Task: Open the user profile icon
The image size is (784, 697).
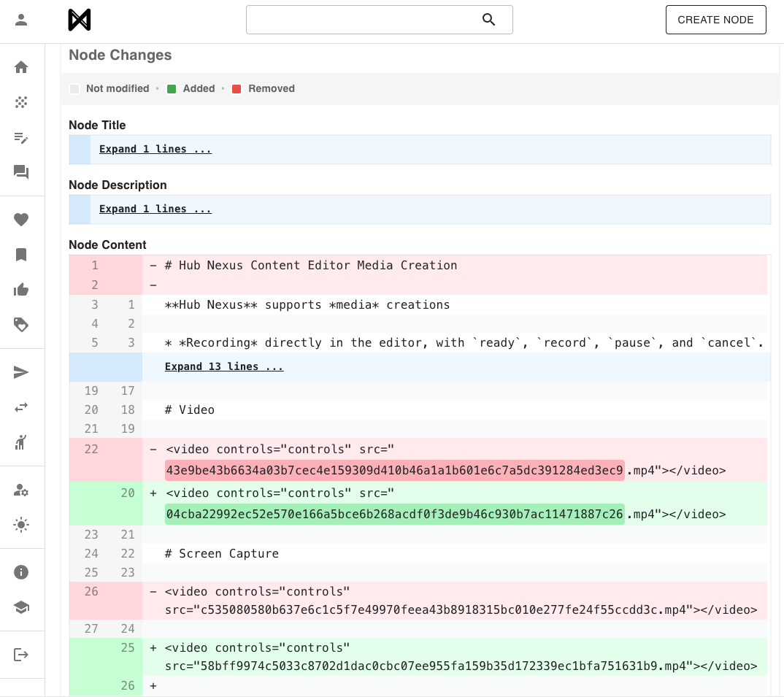Action: click(x=21, y=20)
